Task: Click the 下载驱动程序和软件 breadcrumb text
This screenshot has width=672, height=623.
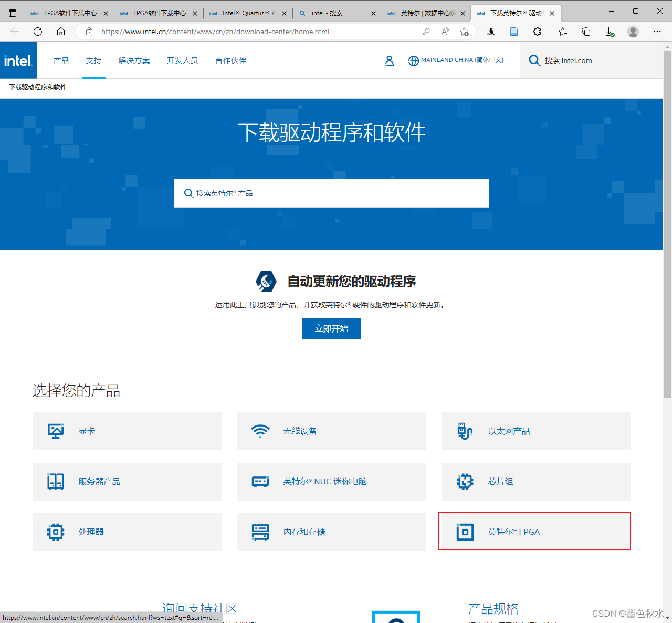Action: pyautogui.click(x=38, y=87)
